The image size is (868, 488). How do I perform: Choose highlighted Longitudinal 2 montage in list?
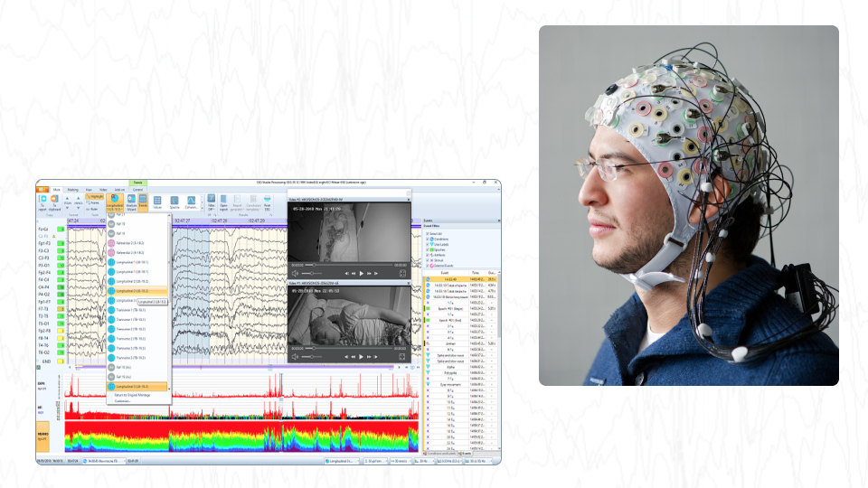(x=137, y=290)
